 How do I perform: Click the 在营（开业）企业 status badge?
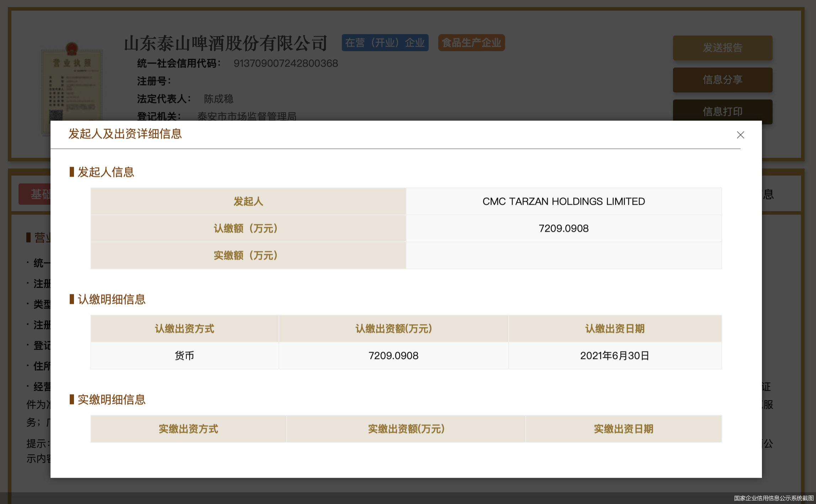385,43
